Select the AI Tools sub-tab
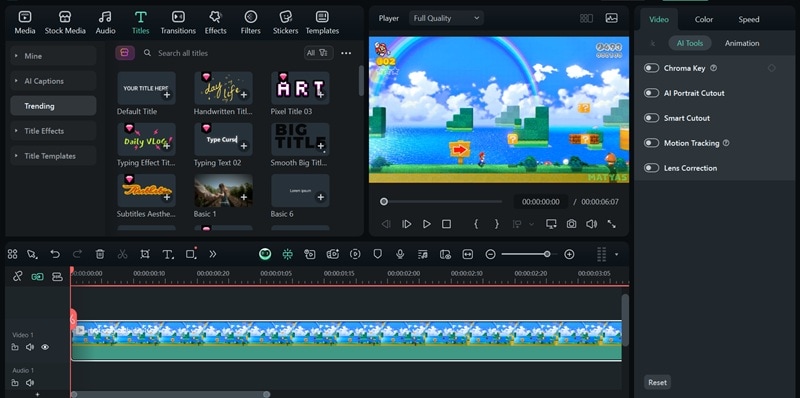Viewport: 800px width, 398px height. tap(690, 43)
